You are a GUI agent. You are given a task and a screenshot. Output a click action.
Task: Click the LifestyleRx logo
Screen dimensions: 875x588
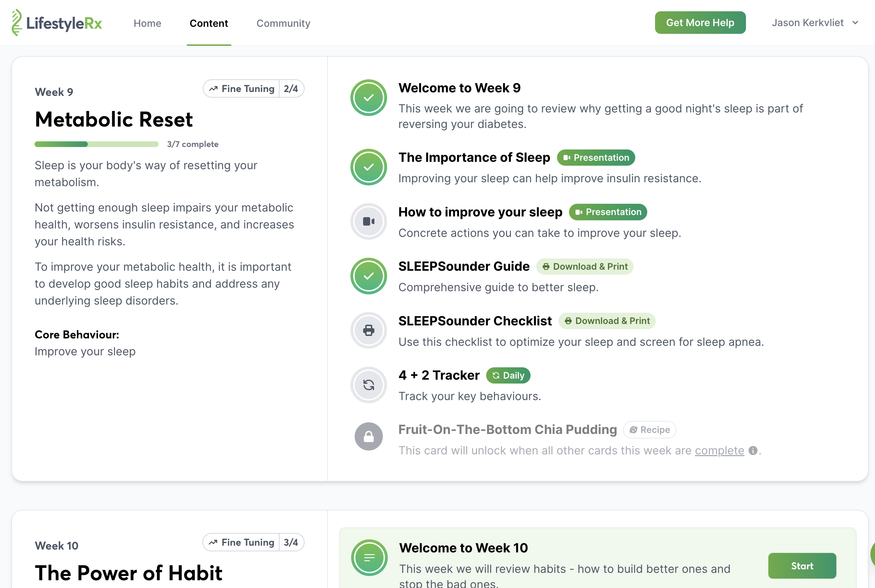coord(57,23)
